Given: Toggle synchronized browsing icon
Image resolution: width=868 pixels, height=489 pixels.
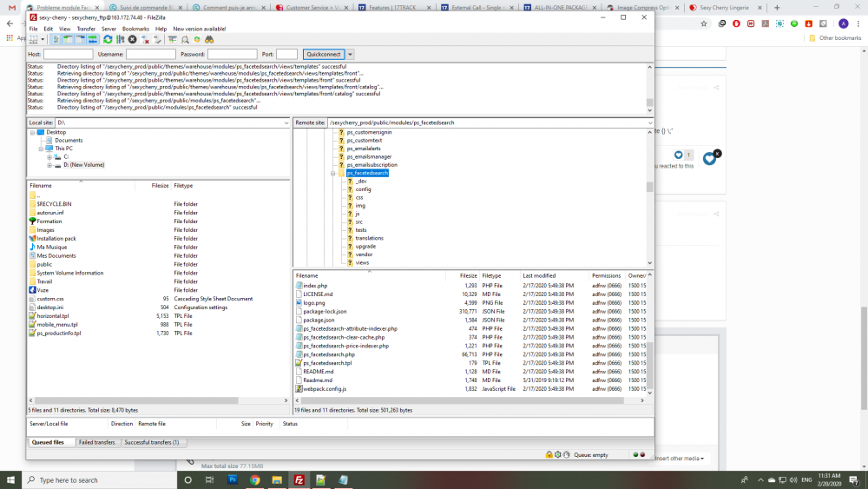Looking at the screenshot, I should pyautogui.click(x=197, y=39).
